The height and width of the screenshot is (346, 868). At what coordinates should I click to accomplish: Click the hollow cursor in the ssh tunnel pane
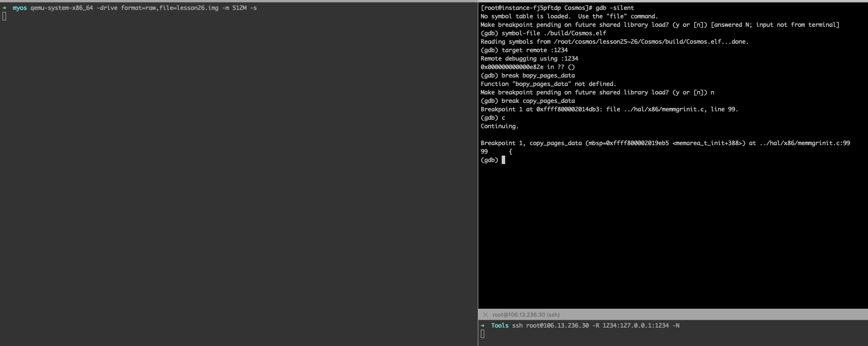point(483,334)
